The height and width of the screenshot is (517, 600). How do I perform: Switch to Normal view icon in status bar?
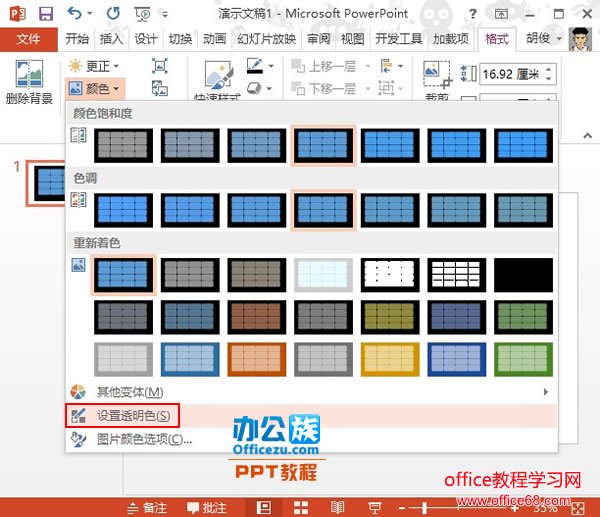(x=263, y=508)
